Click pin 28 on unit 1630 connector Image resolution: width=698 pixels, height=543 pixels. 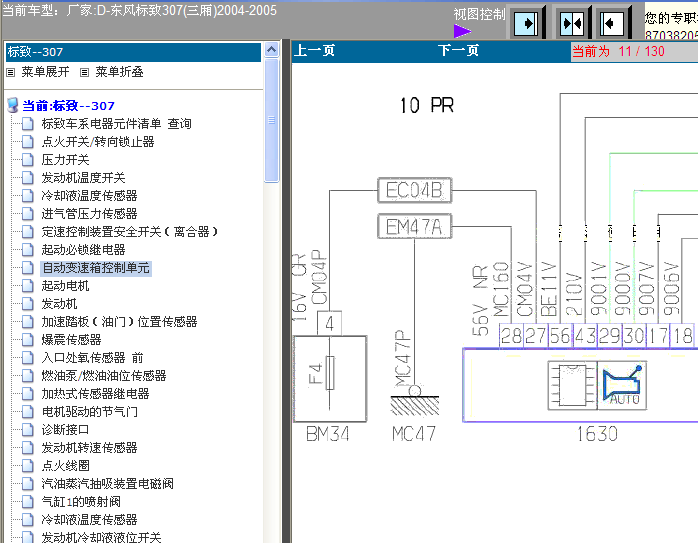tap(511, 336)
